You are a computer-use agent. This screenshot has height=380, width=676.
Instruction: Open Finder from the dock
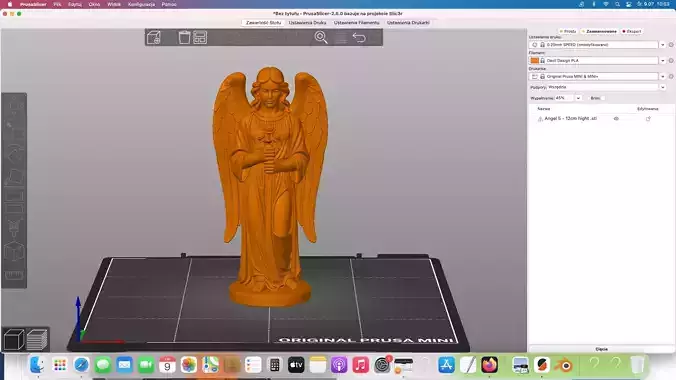click(38, 365)
